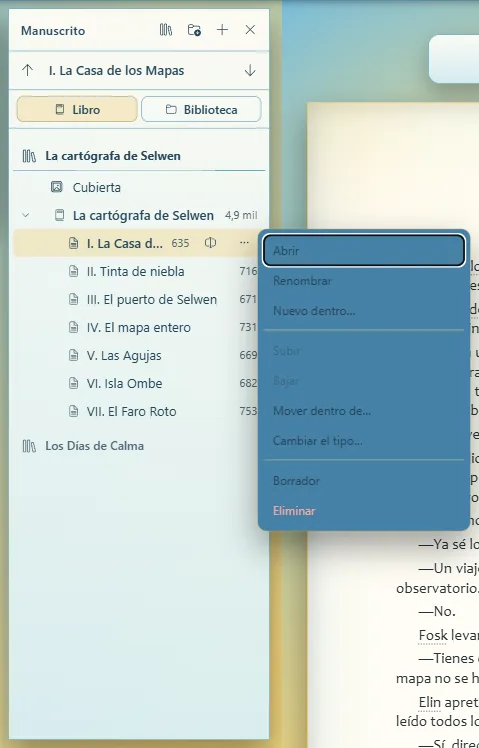Open the library books icon in Manuscrito header
This screenshot has width=479, height=748.
coord(166,30)
